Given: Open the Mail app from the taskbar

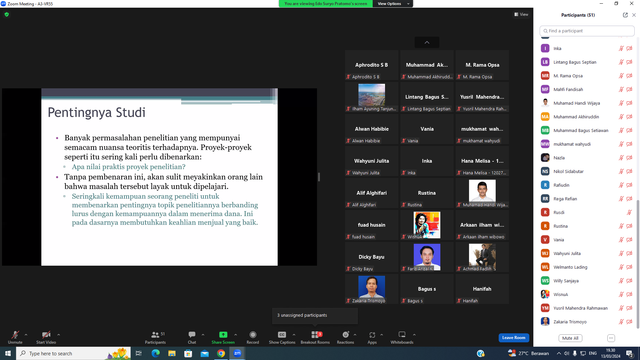Looking at the screenshot, I should click(204, 353).
